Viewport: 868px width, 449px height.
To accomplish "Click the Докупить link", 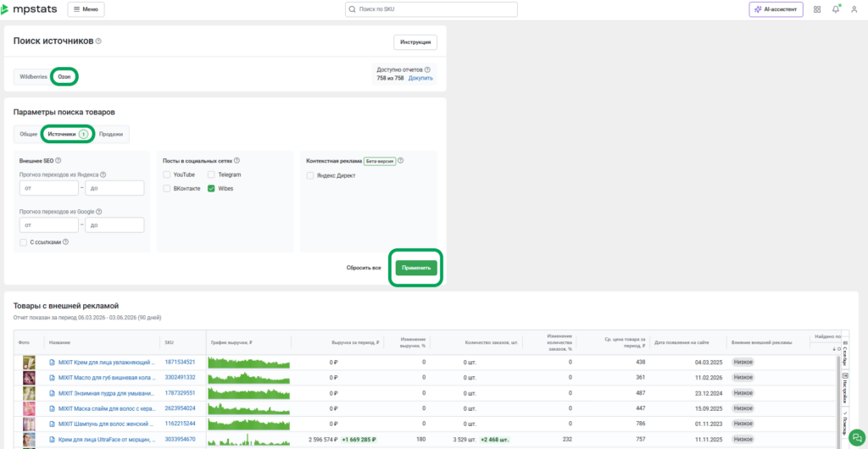I will pos(420,79).
